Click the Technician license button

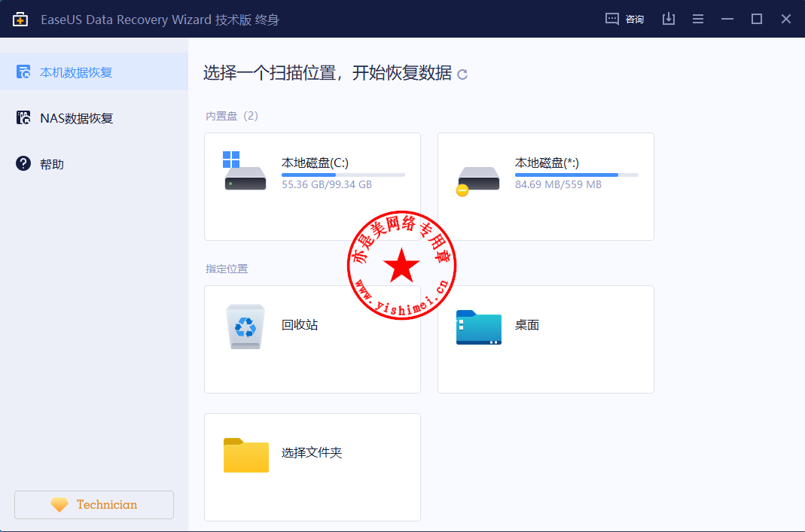click(94, 505)
